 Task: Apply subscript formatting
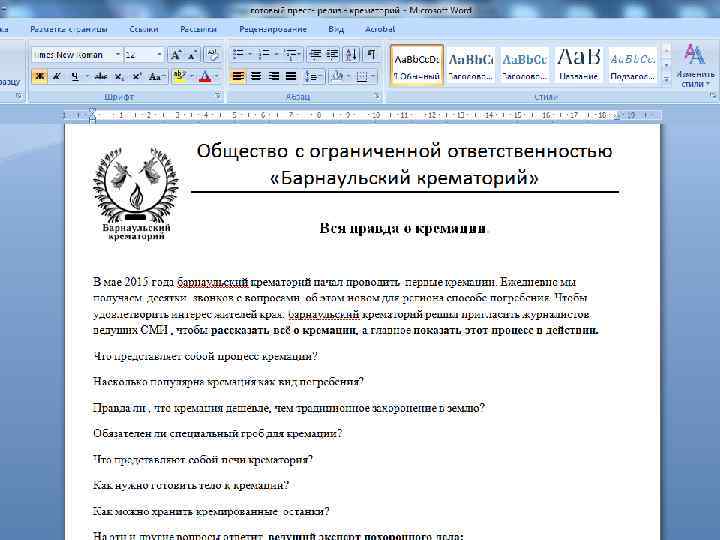pyautogui.click(x=119, y=76)
